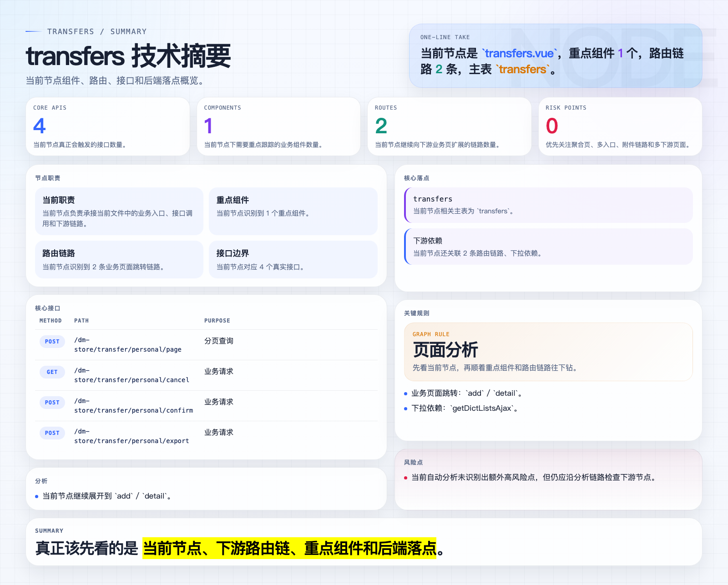Click the path /dm-store/transfer/personal/confirm
This screenshot has width=728, height=585.
point(134,406)
